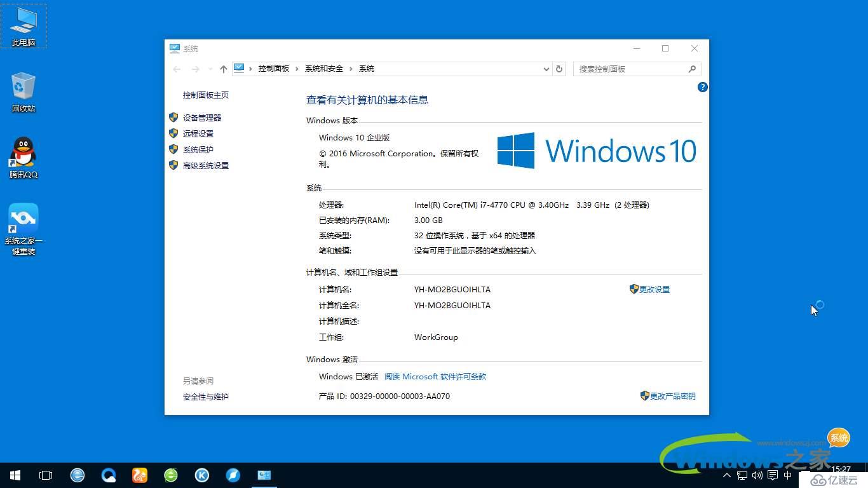The image size is (868, 488).
Task: Click the search magnifier icon
Action: click(x=693, y=69)
